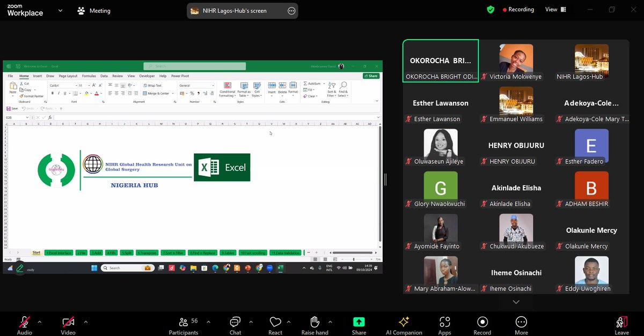The image size is (644, 336).
Task: Switch to the 6.Transpose sheet tab
Action: point(147,253)
